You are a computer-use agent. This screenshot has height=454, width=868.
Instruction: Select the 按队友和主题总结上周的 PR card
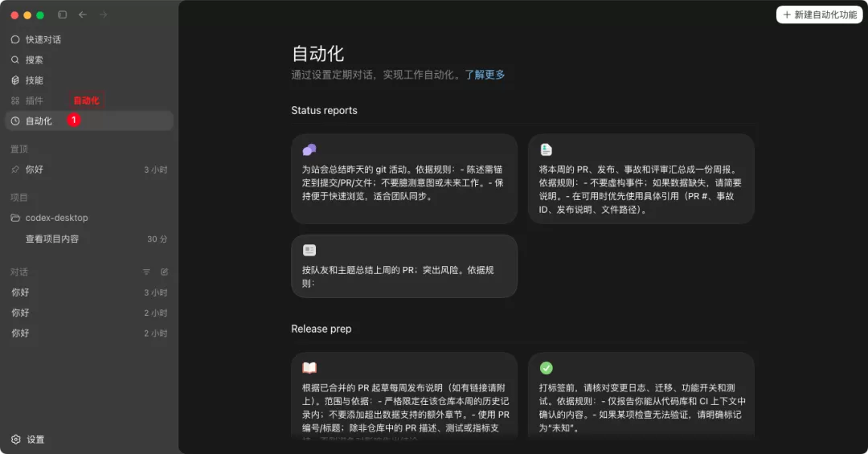[x=404, y=266]
